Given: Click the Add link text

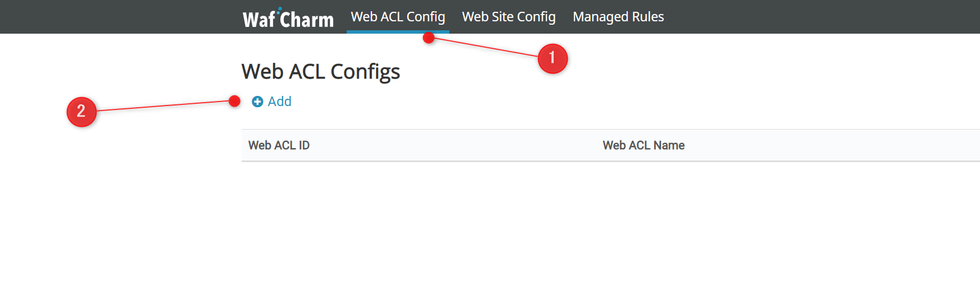Looking at the screenshot, I should point(279,102).
